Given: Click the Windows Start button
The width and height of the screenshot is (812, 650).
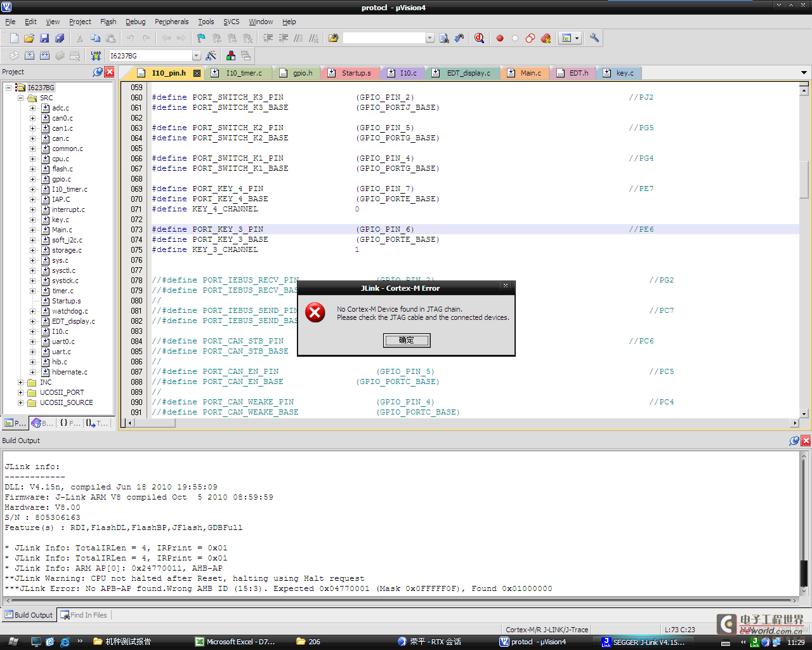Looking at the screenshot, I should point(13,642).
